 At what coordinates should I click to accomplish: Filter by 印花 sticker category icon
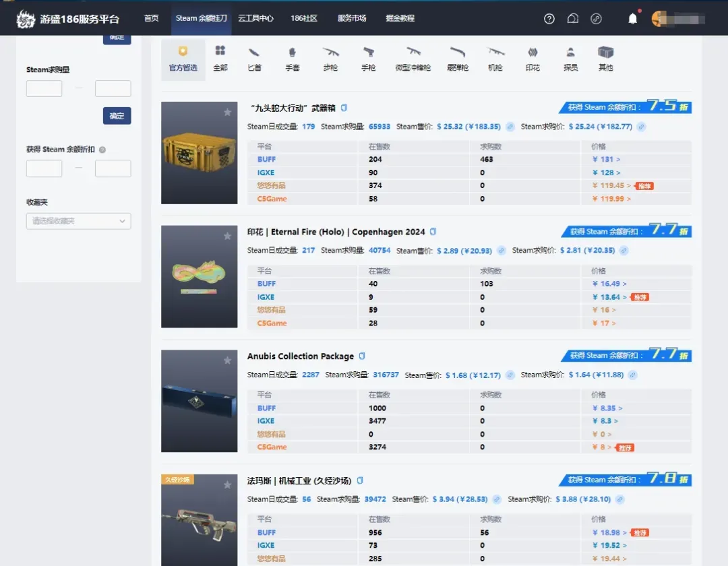[x=533, y=59]
